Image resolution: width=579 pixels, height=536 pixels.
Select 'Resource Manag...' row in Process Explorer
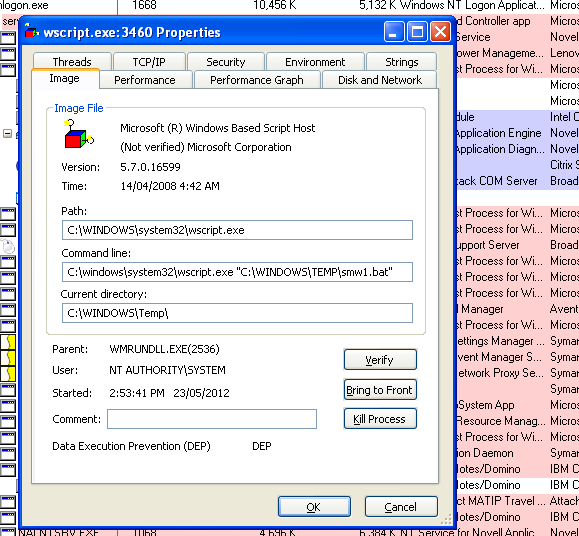518,421
